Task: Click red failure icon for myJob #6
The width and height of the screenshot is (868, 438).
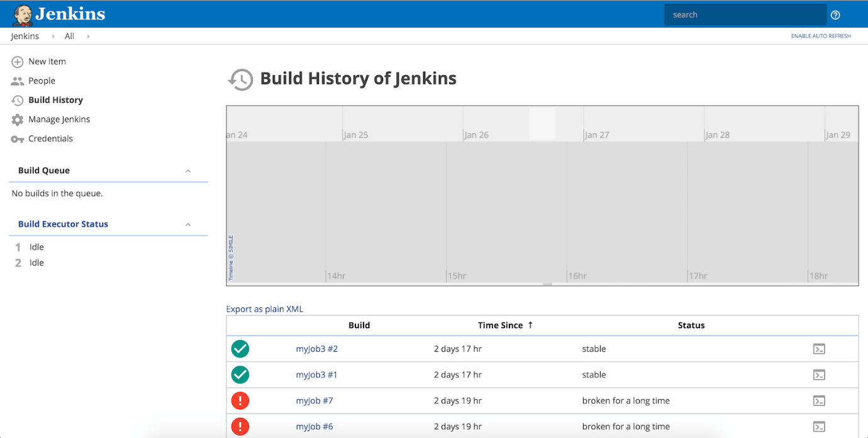Action: tap(240, 426)
